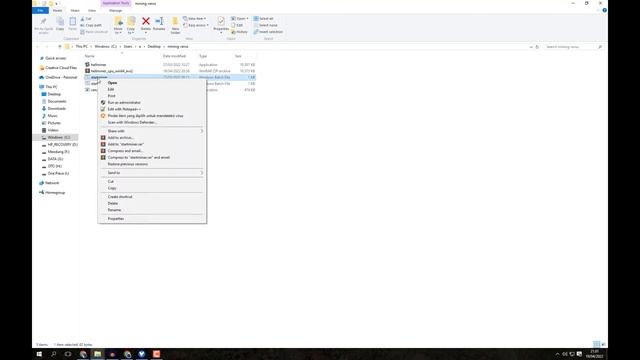Choose Create shortcut in context menu
This screenshot has height=360, width=640.
pyautogui.click(x=152, y=197)
